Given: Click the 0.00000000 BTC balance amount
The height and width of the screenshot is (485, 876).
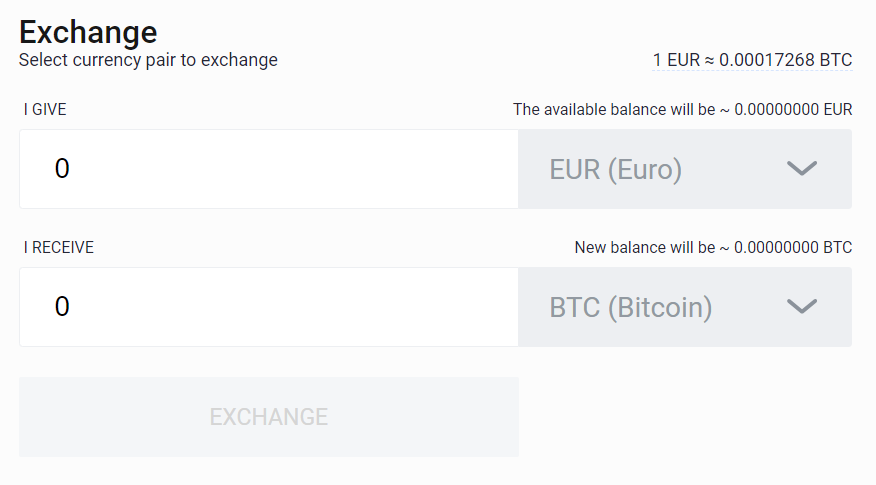Looking at the screenshot, I should 793,247.
